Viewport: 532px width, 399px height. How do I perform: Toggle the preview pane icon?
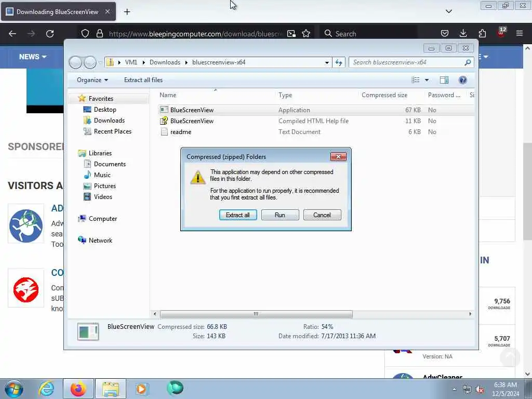(x=444, y=80)
